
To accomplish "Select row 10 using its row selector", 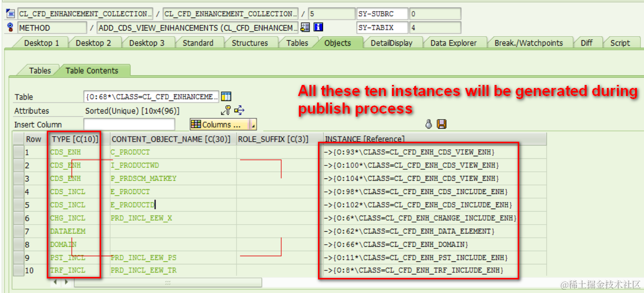I will pos(18,270).
